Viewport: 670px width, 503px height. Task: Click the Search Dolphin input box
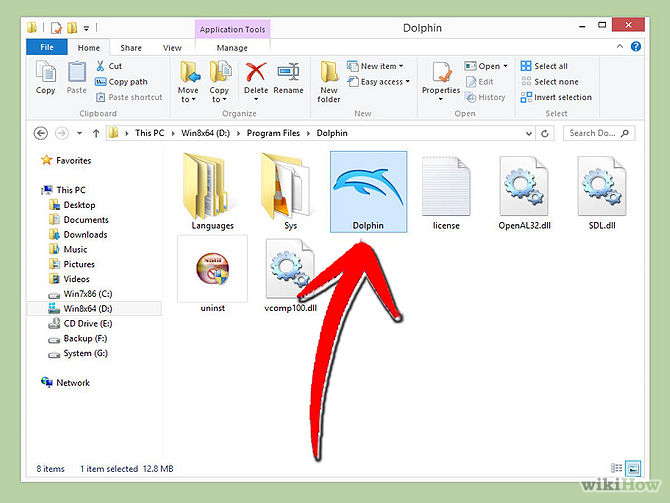pos(599,133)
